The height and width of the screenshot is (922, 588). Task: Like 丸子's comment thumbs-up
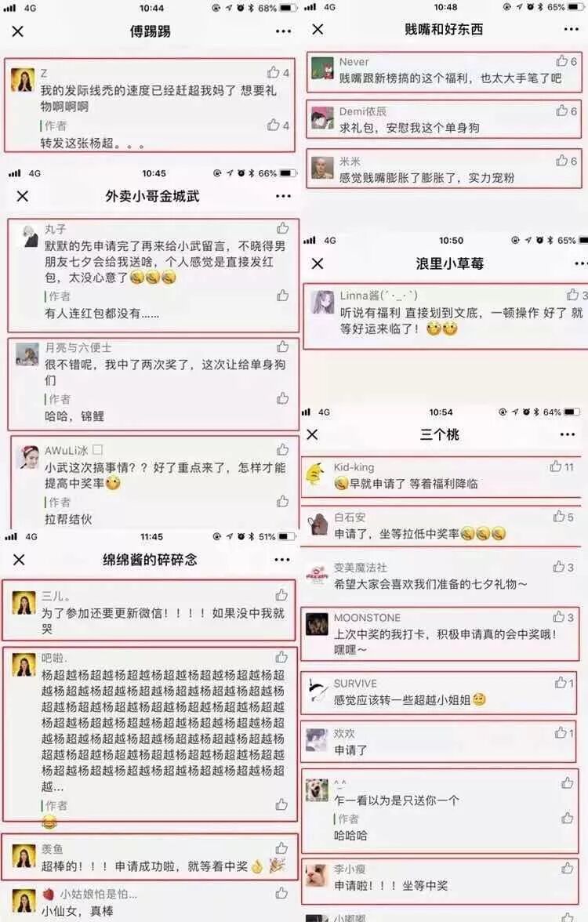coord(283,228)
